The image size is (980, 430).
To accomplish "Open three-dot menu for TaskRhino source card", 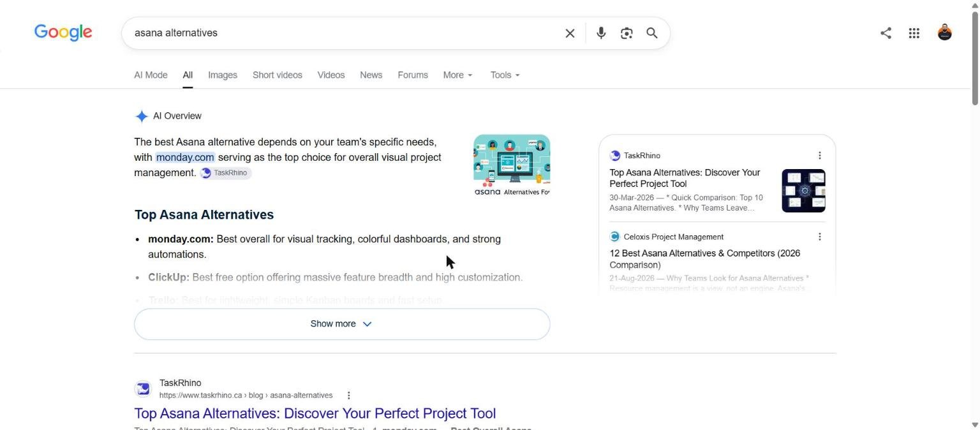I will pos(820,156).
